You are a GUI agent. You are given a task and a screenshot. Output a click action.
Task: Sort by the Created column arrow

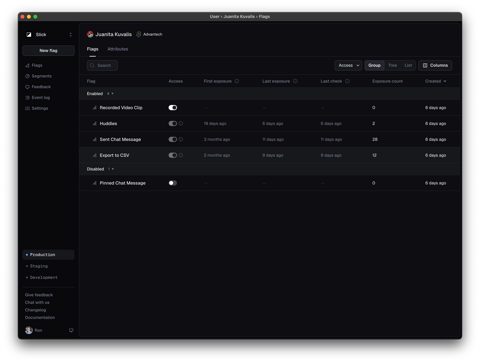tap(445, 81)
